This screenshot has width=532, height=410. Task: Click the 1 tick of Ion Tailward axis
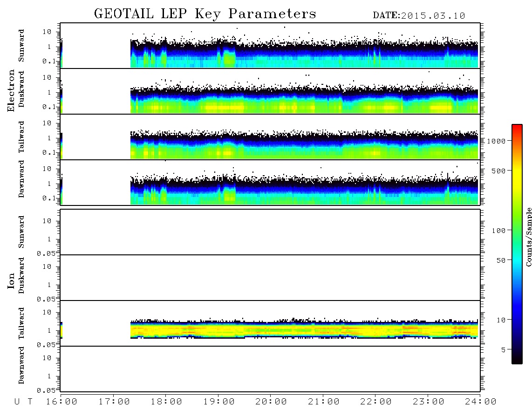[x=49, y=330]
